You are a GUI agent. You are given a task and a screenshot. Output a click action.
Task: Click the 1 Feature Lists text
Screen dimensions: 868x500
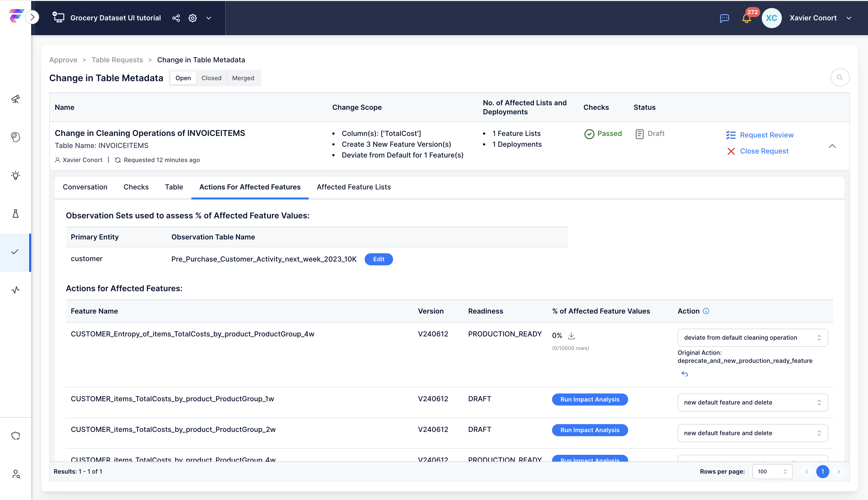click(x=516, y=134)
